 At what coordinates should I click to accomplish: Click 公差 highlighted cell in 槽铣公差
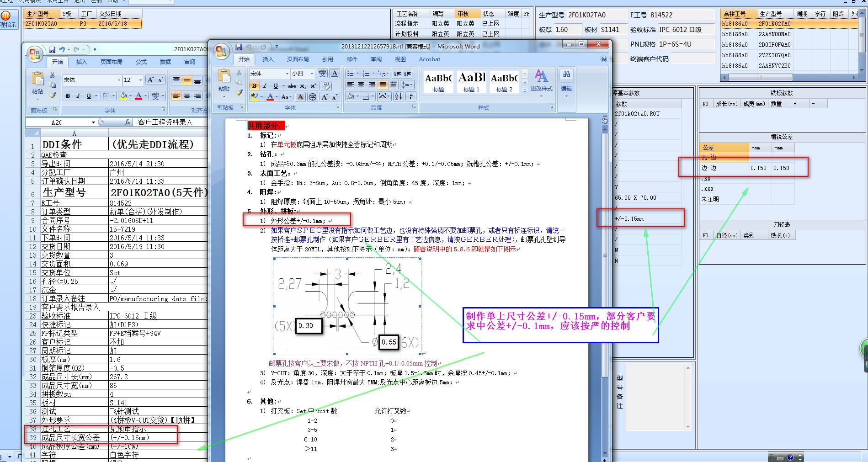724,148
